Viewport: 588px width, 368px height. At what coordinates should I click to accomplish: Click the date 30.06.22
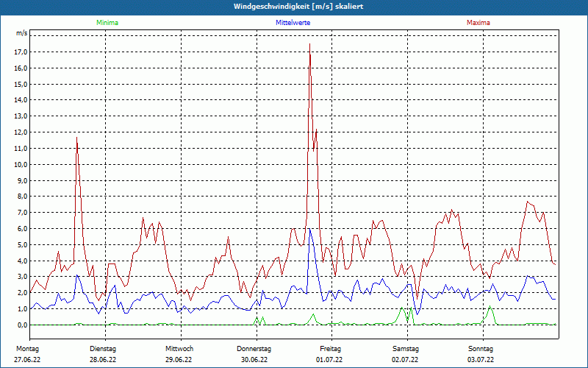point(254,360)
